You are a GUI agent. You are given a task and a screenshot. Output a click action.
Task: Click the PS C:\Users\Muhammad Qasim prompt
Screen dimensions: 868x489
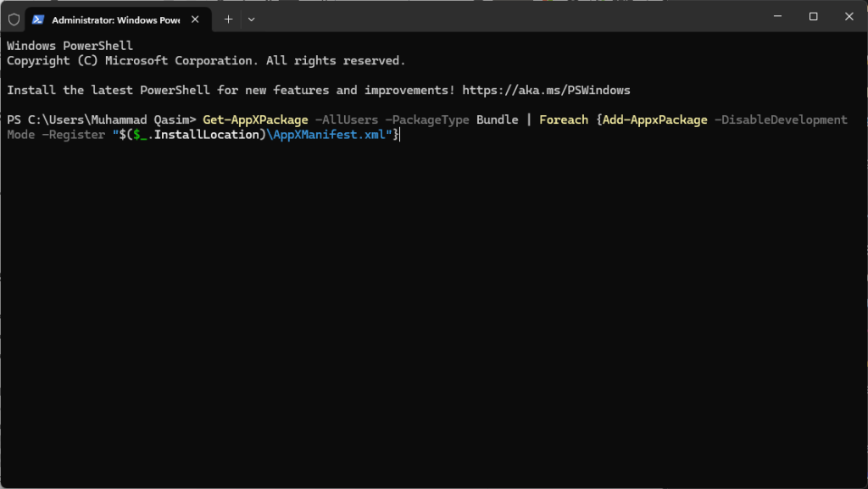[102, 119]
